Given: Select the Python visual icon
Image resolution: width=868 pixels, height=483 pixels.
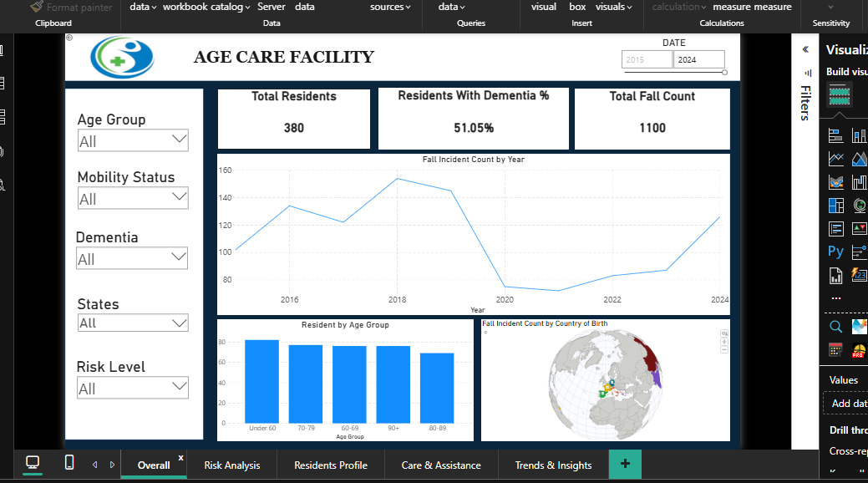Looking at the screenshot, I should tap(835, 252).
